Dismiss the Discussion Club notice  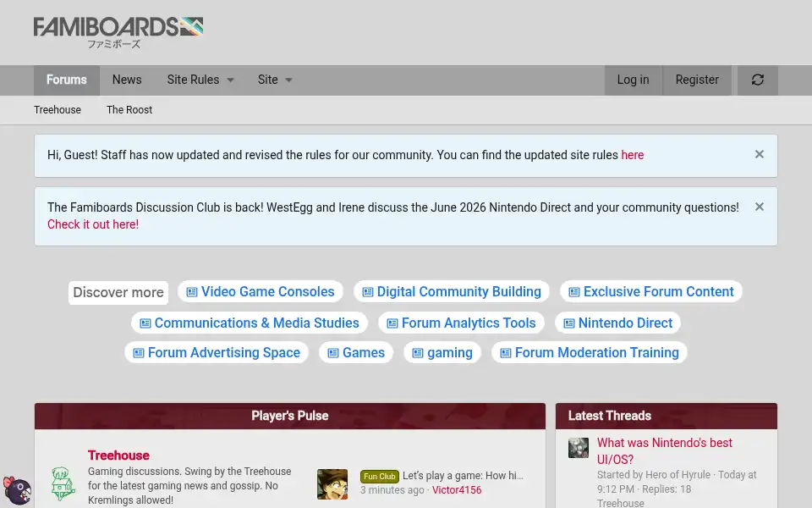pos(760,207)
